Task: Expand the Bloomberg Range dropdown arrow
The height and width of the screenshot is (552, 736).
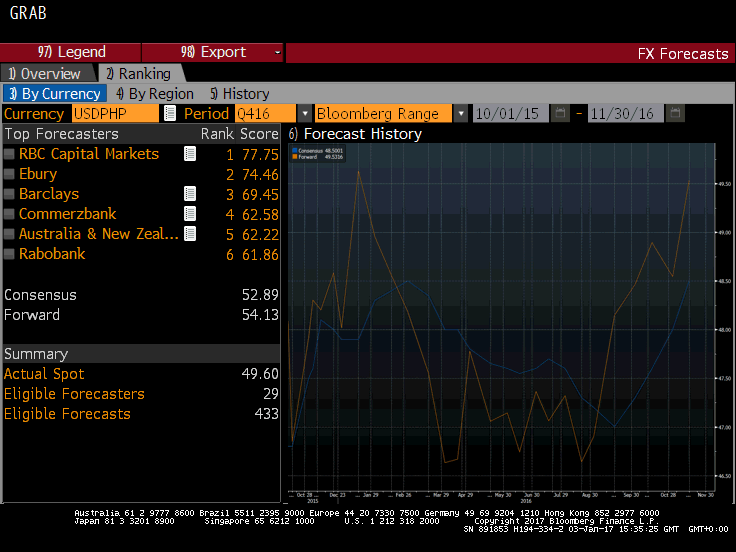Action: click(x=461, y=113)
